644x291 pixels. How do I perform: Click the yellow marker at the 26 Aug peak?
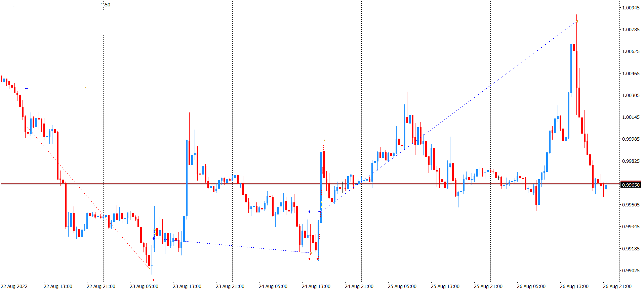click(x=577, y=21)
